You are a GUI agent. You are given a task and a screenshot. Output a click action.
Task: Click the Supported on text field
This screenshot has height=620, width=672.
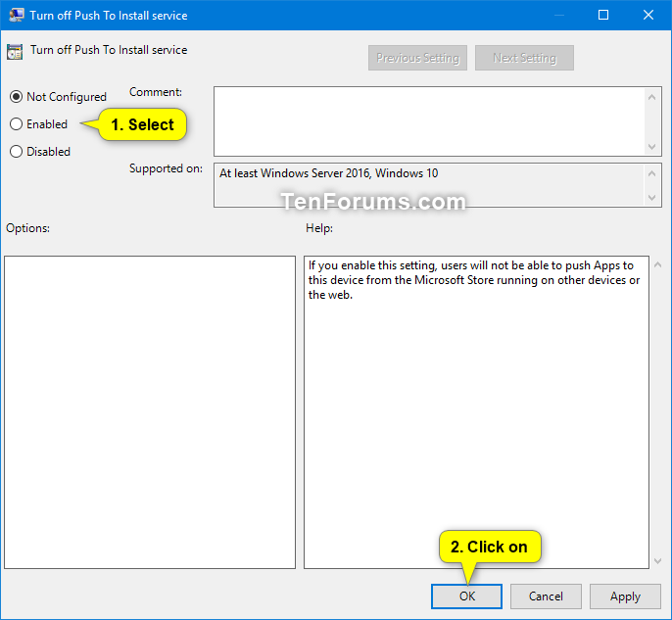[429, 185]
